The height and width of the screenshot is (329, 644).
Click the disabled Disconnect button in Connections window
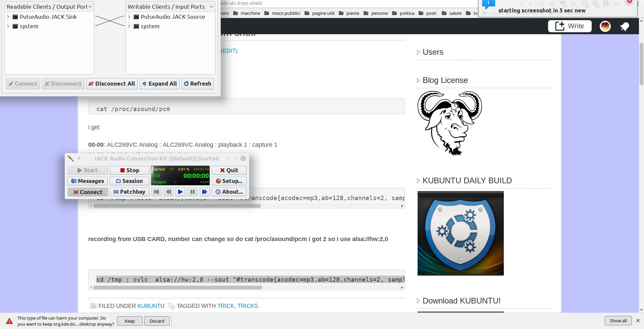(x=63, y=84)
